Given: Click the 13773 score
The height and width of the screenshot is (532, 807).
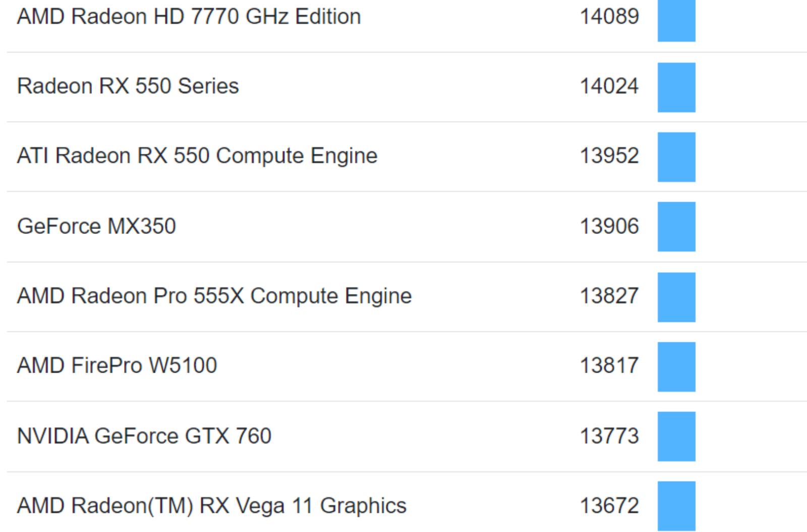Looking at the screenshot, I should [x=609, y=436].
